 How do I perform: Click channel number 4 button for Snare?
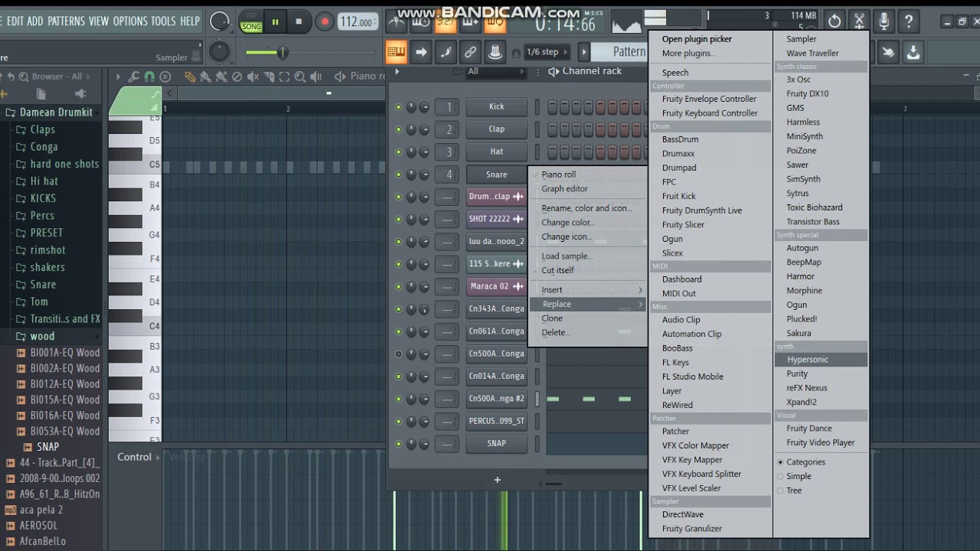pos(448,174)
